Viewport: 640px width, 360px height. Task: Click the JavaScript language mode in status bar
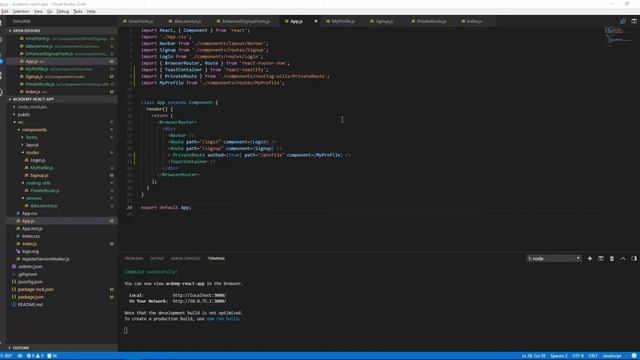click(x=612, y=356)
